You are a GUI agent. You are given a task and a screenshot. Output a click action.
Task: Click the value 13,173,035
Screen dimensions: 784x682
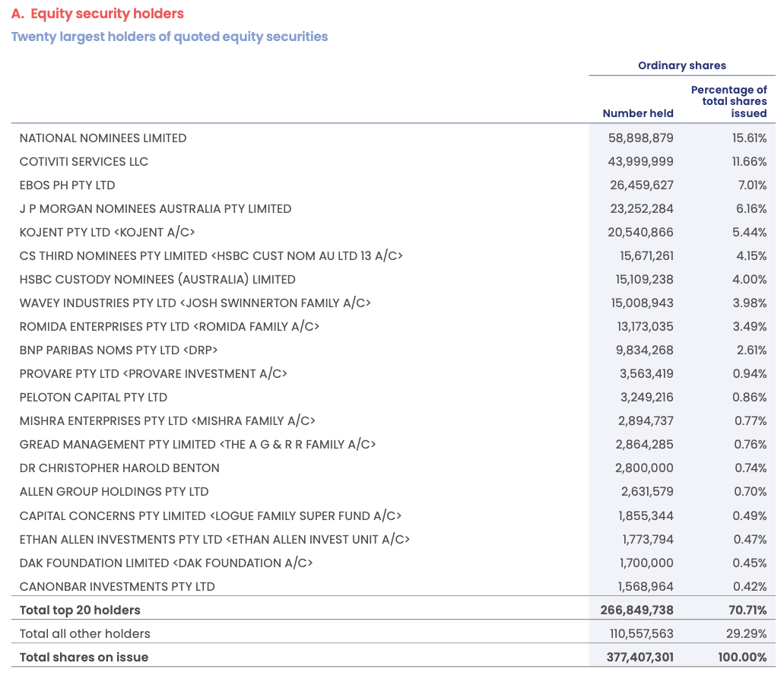(x=646, y=326)
